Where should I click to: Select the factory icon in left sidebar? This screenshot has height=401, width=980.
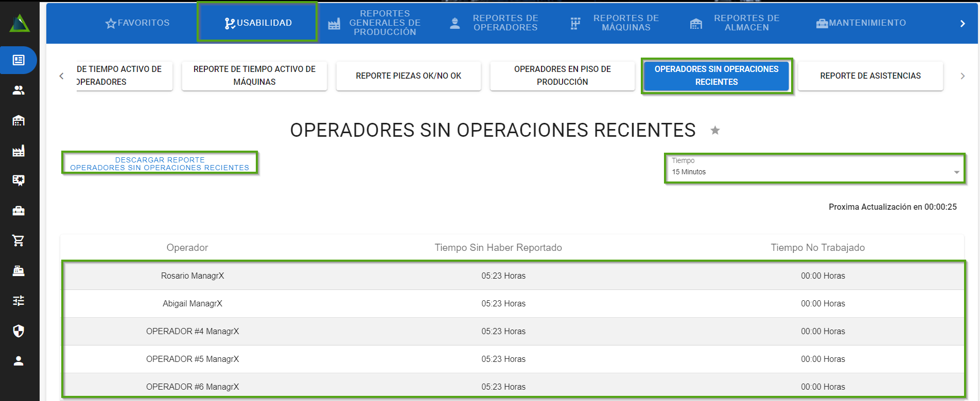(x=19, y=151)
